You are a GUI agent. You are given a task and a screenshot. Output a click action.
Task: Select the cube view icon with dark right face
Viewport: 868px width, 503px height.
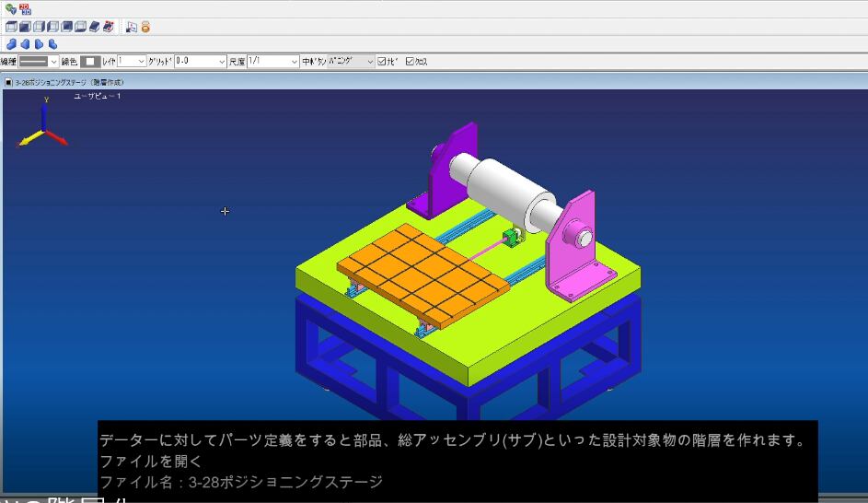pyautogui.click(x=39, y=27)
